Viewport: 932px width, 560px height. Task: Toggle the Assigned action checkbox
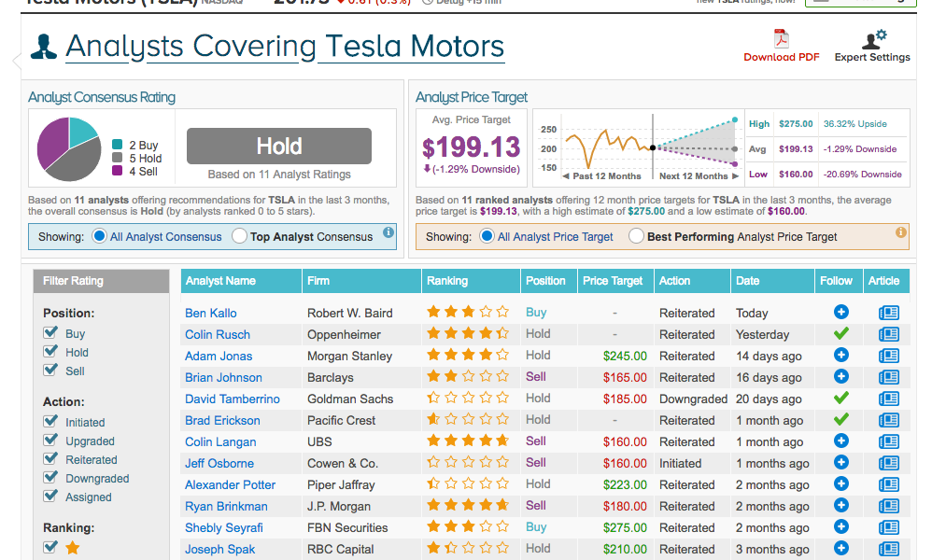click(x=50, y=496)
